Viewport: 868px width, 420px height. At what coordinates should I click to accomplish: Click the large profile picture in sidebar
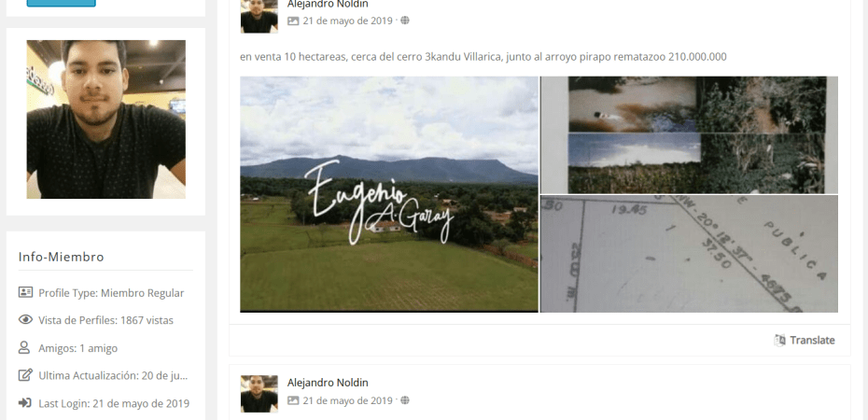(105, 119)
